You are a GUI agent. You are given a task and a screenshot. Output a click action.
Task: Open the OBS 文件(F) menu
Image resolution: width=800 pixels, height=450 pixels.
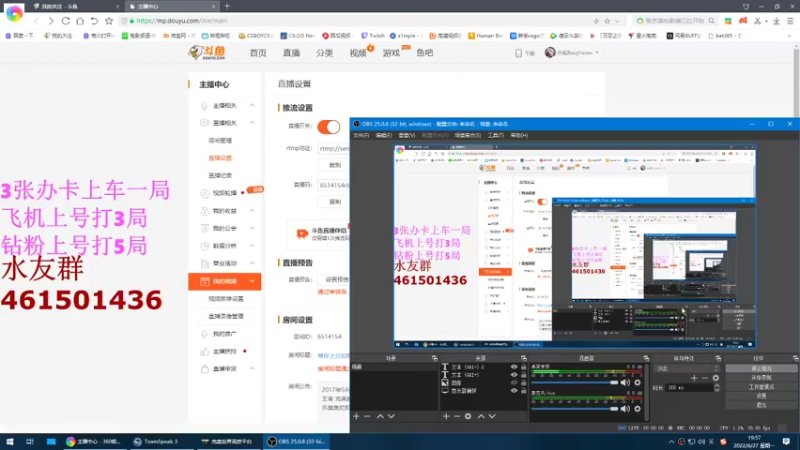tap(361, 135)
